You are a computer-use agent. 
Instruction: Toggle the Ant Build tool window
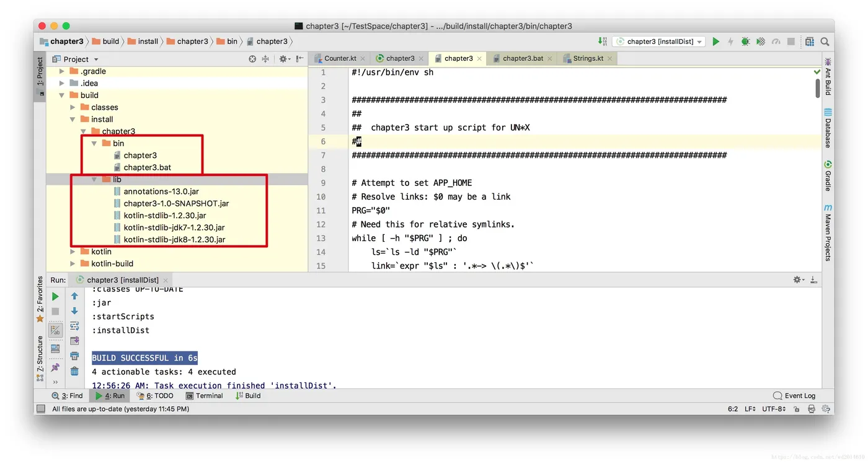(x=828, y=76)
